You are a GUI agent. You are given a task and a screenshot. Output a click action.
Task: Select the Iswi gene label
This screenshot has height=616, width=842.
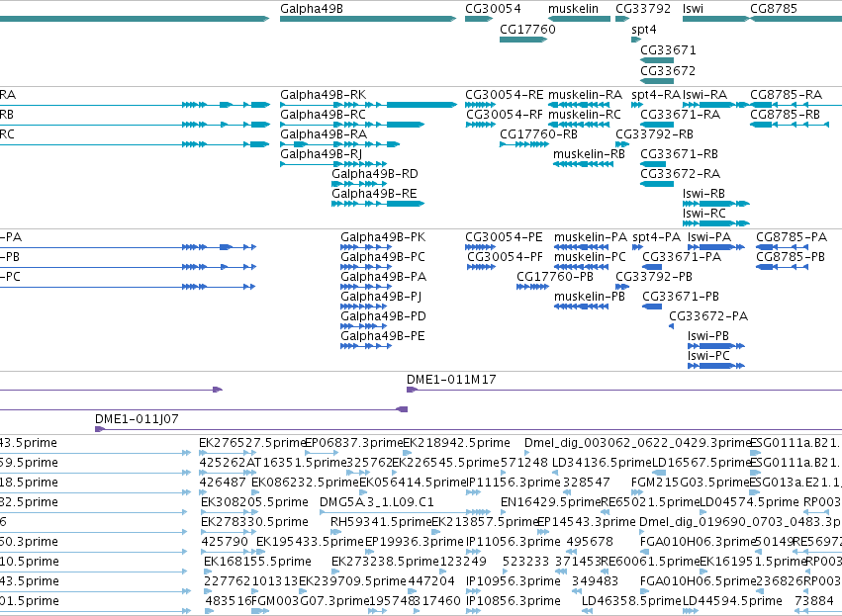tap(693, 9)
